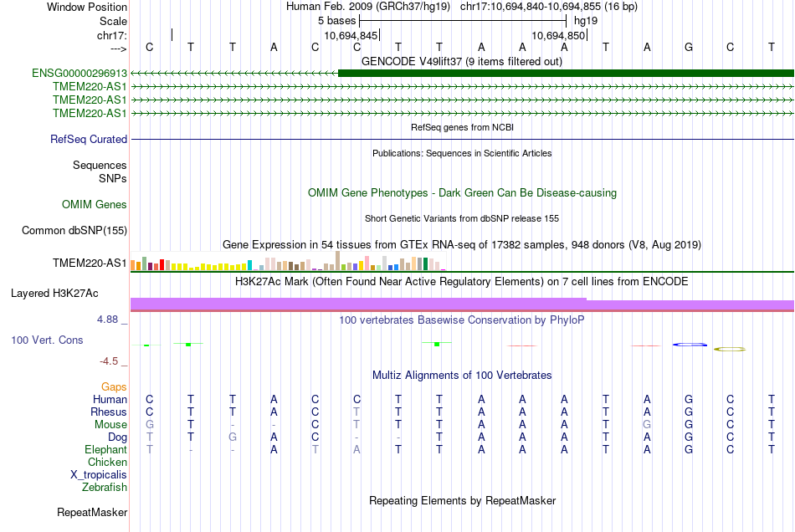
Task: Click the arrow strand label of base row
Action: [119, 49]
